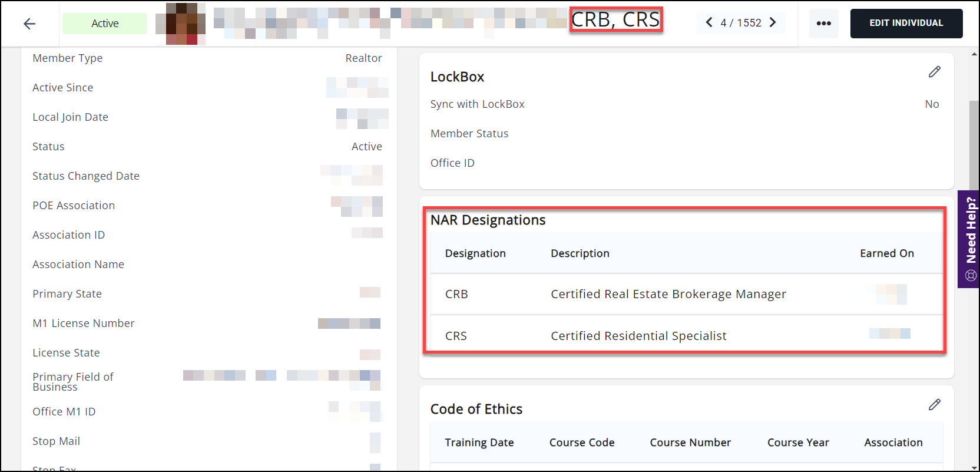Click the Course Code column header
The image size is (980, 472).
pos(582,443)
